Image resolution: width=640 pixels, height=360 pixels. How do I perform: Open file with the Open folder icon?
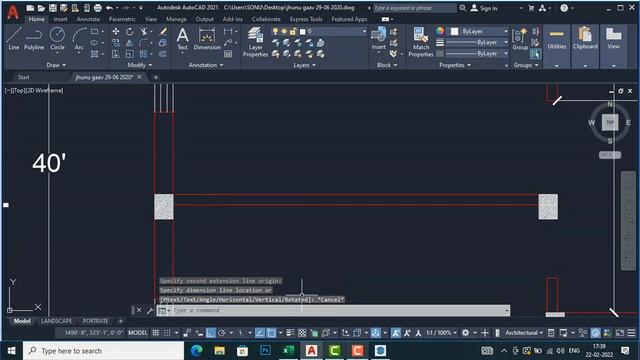41,8
